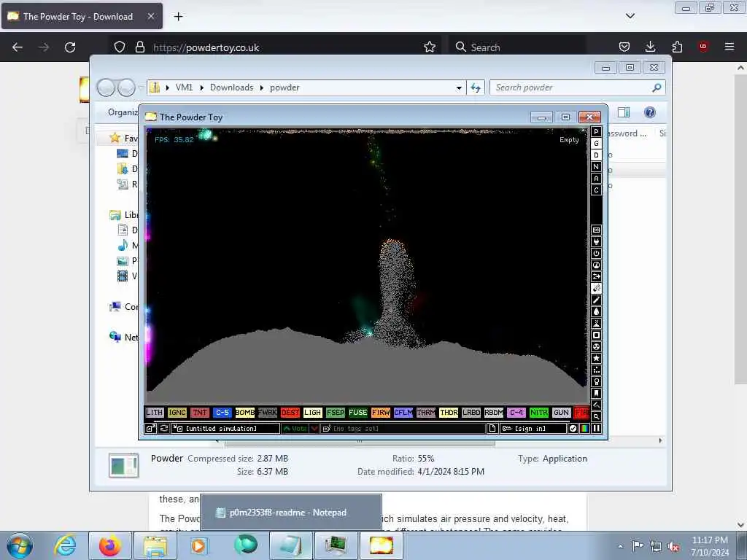Open the Powders pile icon section

pyautogui.click(x=596, y=323)
